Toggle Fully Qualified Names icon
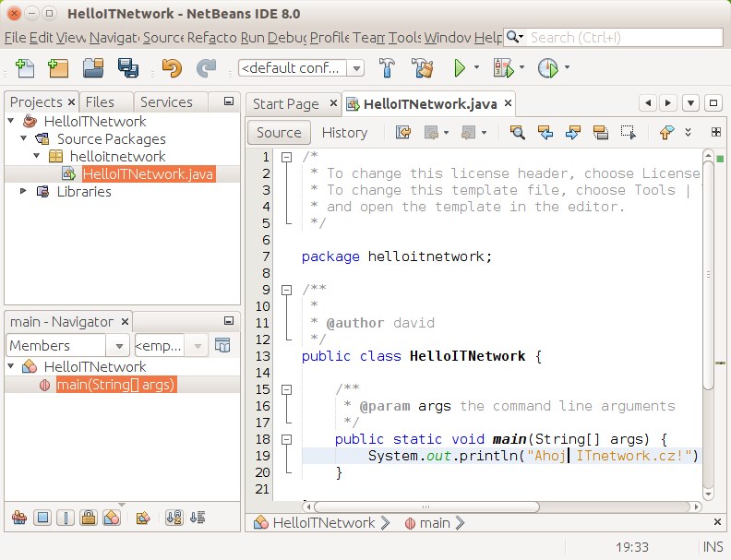Screen dimensions: 731x560 (143, 518)
